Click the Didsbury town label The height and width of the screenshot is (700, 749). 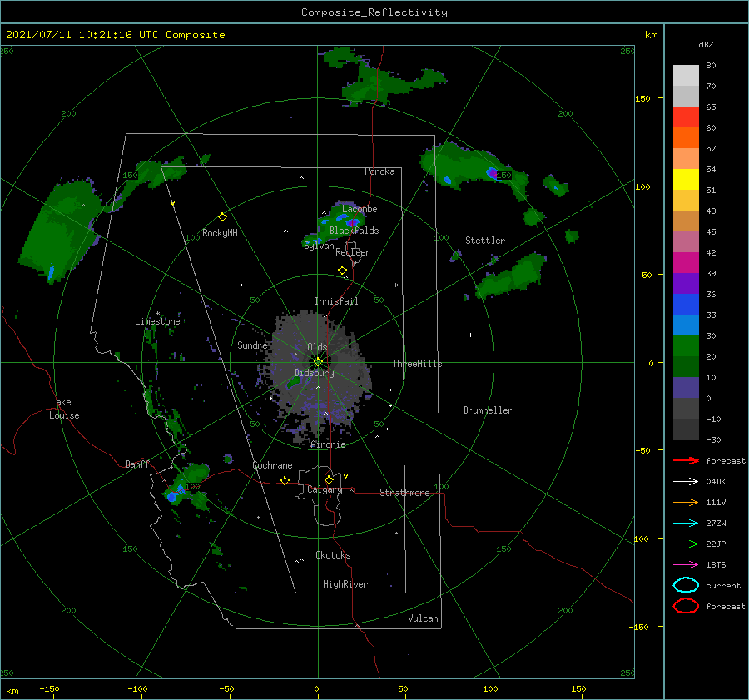(314, 373)
